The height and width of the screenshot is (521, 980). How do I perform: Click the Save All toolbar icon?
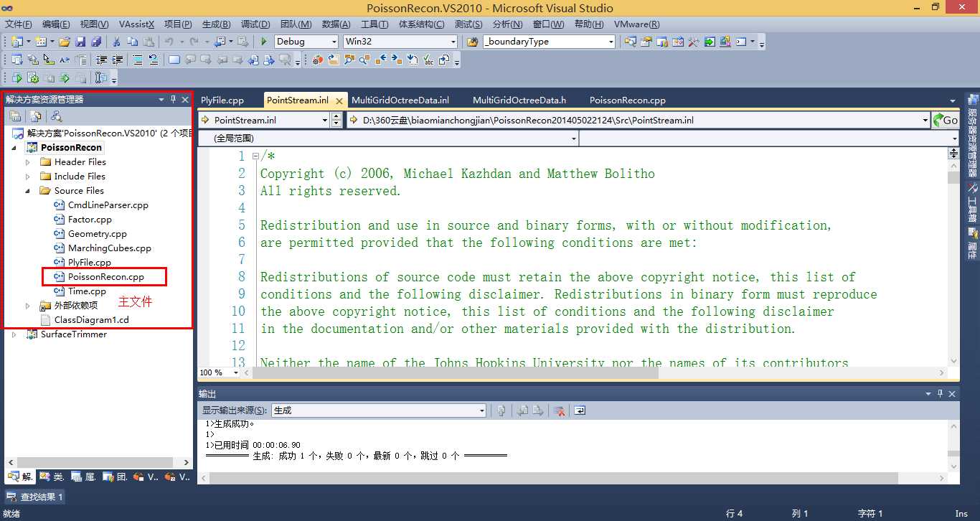tap(96, 42)
